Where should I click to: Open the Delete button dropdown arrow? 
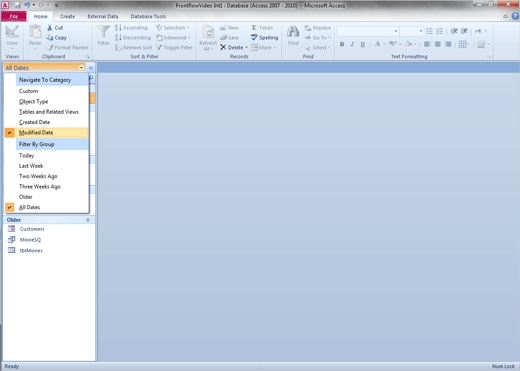point(247,47)
